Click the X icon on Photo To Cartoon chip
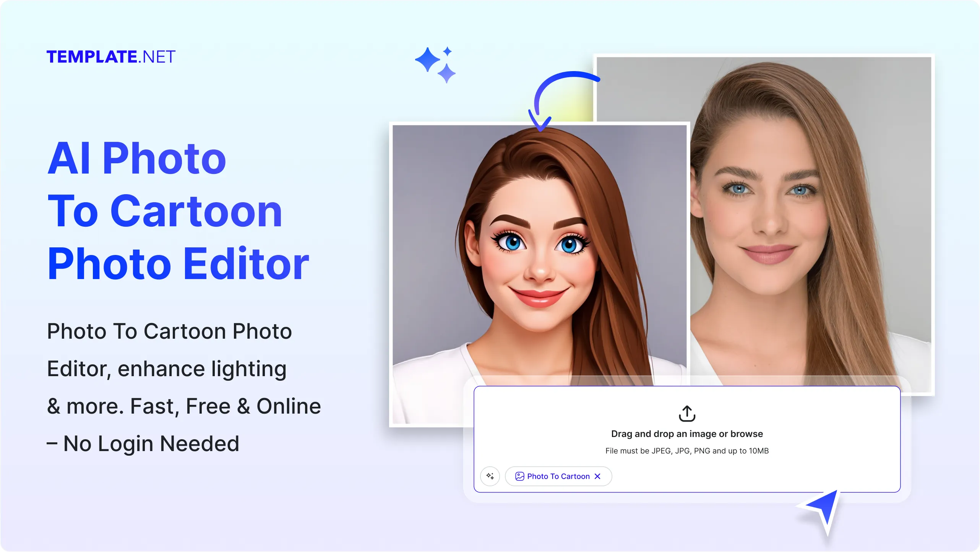Image resolution: width=980 pixels, height=552 pixels. pyautogui.click(x=598, y=476)
